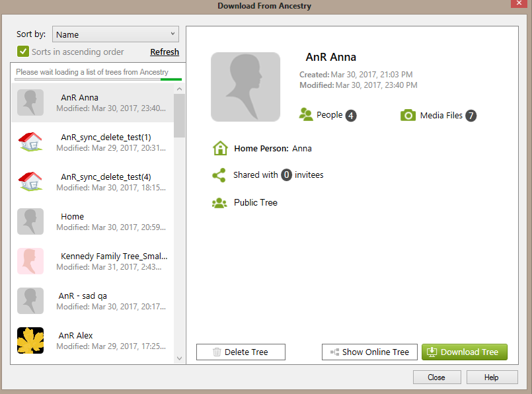Click the red house icon of AnR_sync_delete_test(1)
The width and height of the screenshot is (532, 394).
[x=30, y=142]
